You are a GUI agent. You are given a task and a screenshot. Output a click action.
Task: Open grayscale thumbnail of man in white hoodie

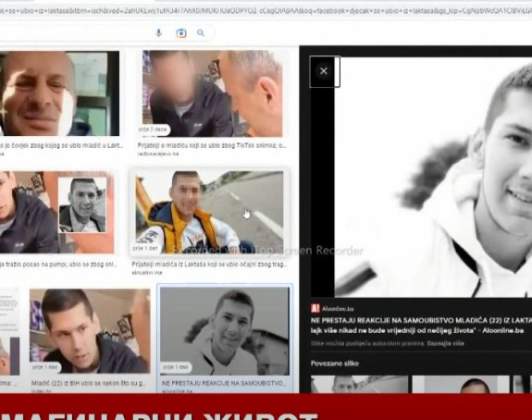point(225,331)
